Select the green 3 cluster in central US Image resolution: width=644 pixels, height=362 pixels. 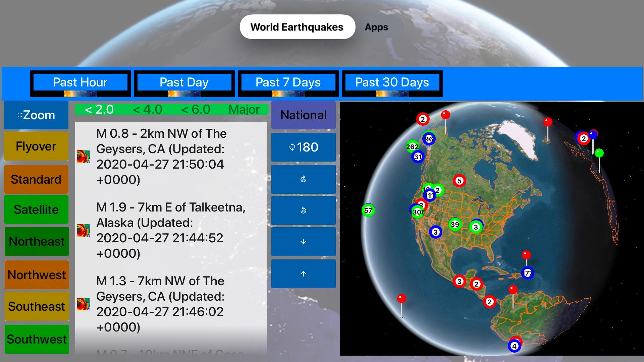pyautogui.click(x=476, y=227)
